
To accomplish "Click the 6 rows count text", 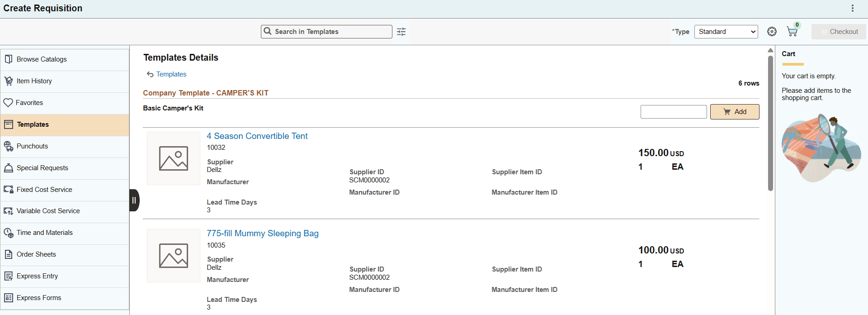I will click(749, 83).
